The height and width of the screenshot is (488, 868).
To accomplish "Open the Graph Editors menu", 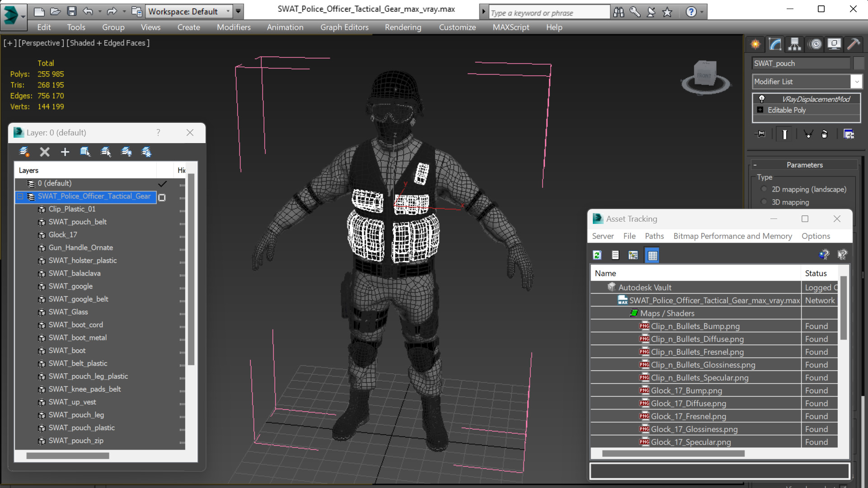I will (344, 27).
